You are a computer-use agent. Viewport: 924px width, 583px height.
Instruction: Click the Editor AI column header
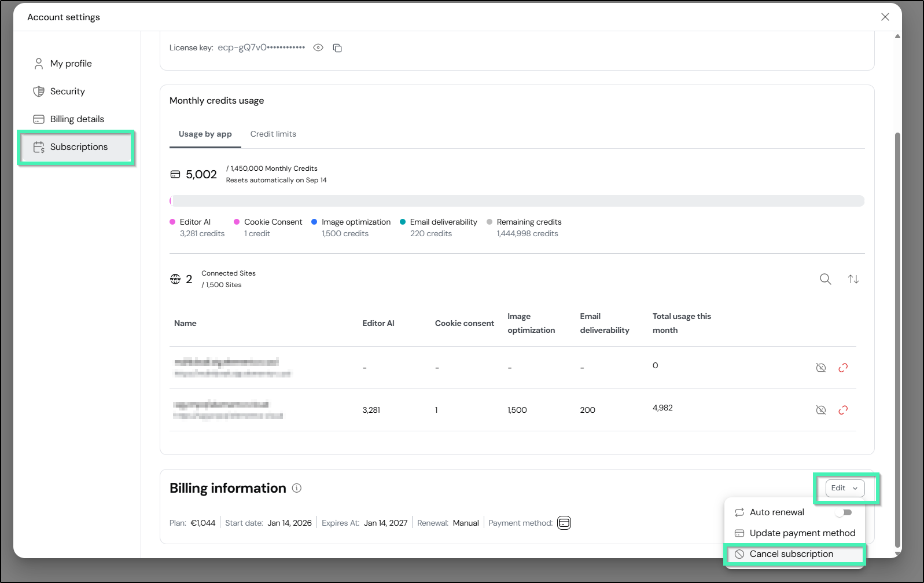(378, 323)
